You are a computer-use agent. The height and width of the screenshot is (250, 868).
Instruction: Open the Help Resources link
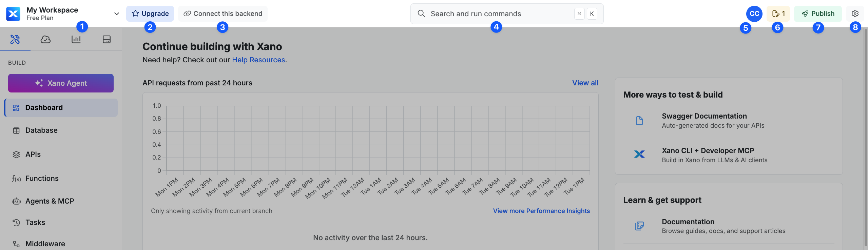click(x=258, y=60)
